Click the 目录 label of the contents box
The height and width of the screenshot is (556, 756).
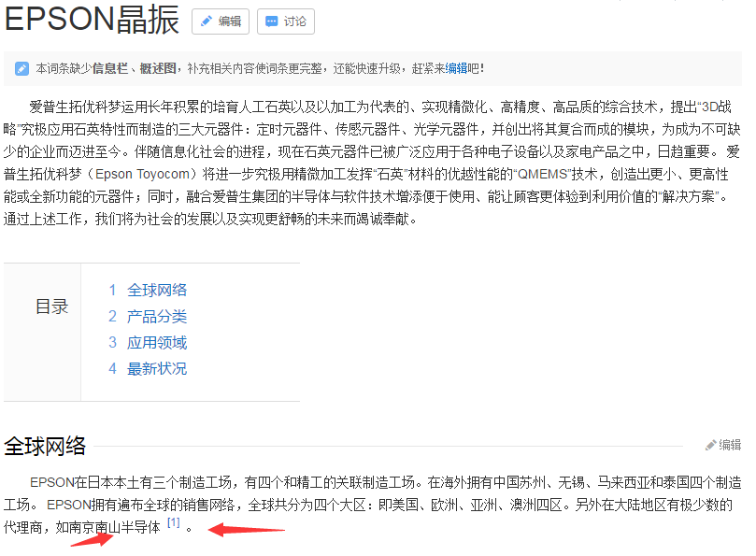point(51,307)
